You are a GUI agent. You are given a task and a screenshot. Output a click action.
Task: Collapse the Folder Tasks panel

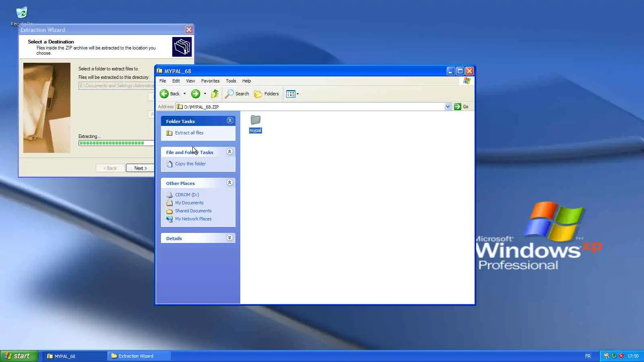tap(230, 121)
